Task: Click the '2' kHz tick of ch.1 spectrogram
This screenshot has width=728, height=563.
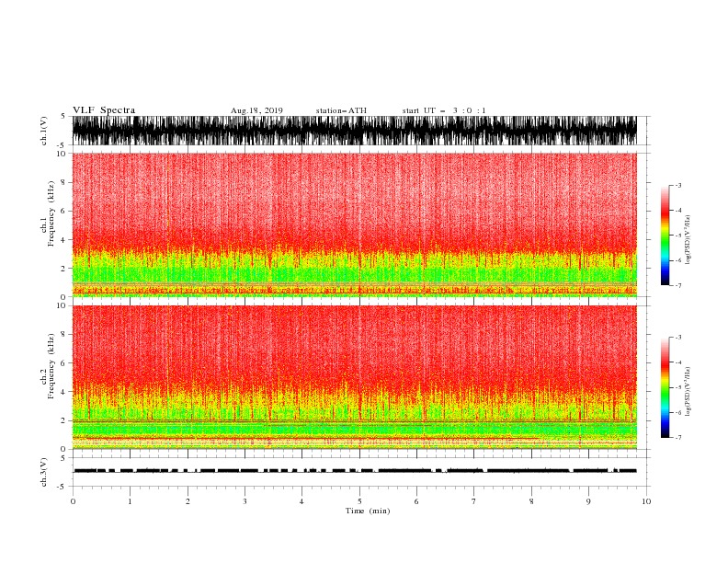Action: tap(63, 269)
